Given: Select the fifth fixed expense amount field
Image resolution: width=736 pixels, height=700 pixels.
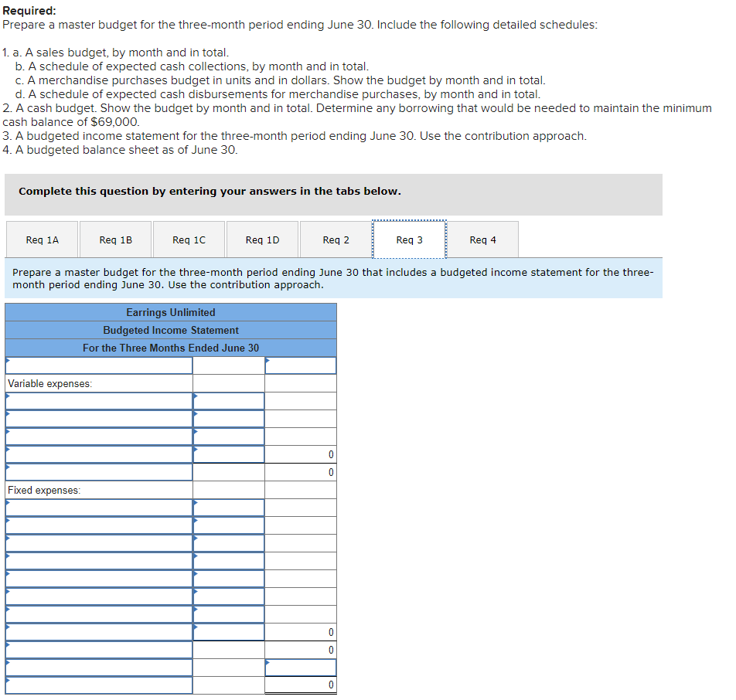Looking at the screenshot, I should tap(229, 579).
